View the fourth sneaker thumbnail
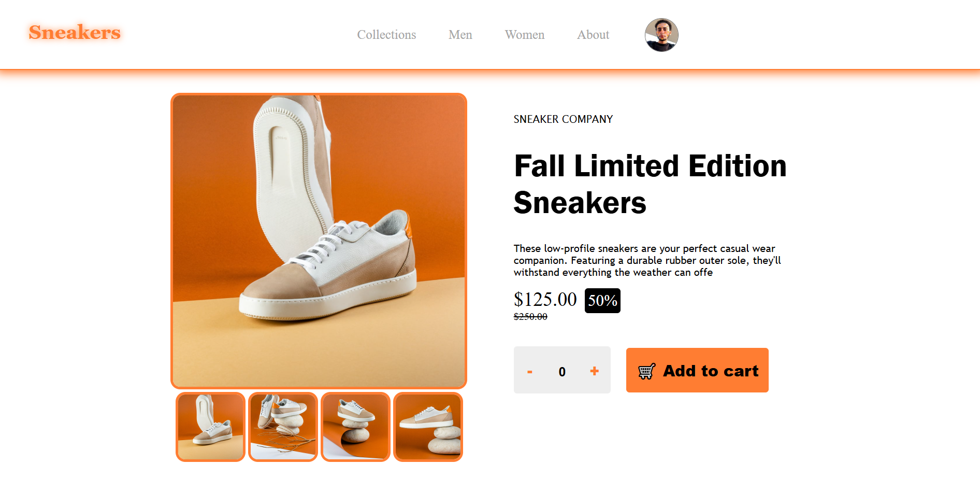Image resolution: width=980 pixels, height=478 pixels. (428, 427)
